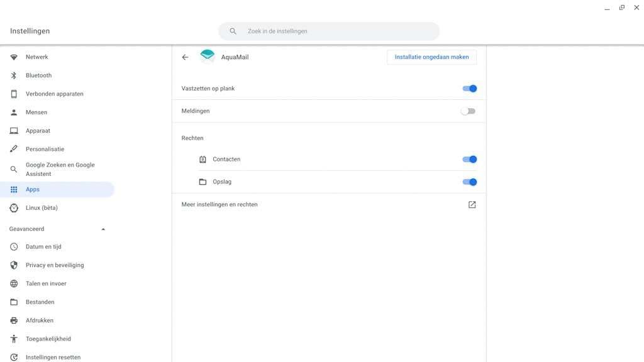Select Talen en invoer in sidebar
Viewport: 644px width, 362px height.
click(46, 284)
